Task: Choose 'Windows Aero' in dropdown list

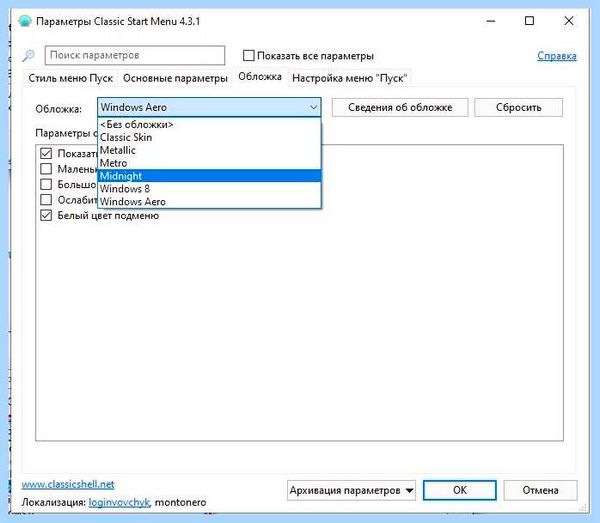Action: 209,202
